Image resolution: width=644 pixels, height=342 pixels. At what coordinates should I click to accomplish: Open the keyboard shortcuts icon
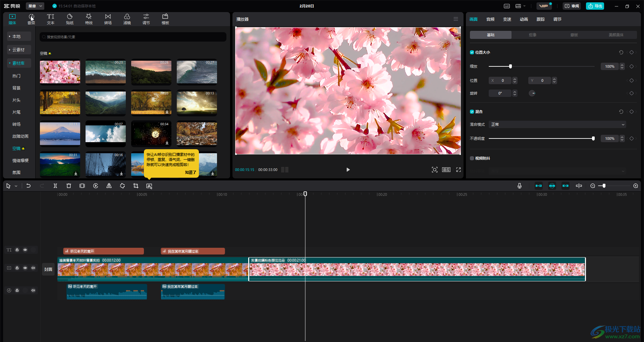click(507, 6)
